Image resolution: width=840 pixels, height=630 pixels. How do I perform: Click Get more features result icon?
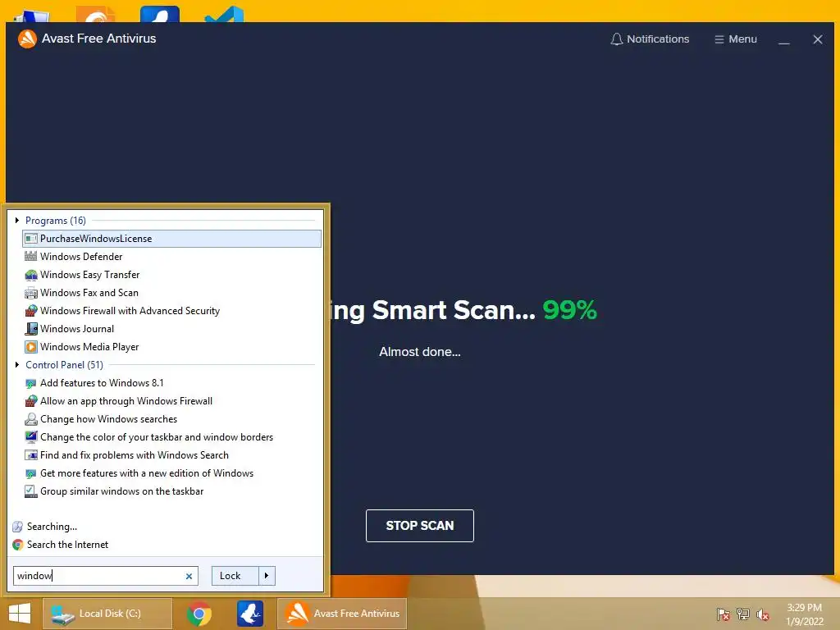click(x=31, y=473)
